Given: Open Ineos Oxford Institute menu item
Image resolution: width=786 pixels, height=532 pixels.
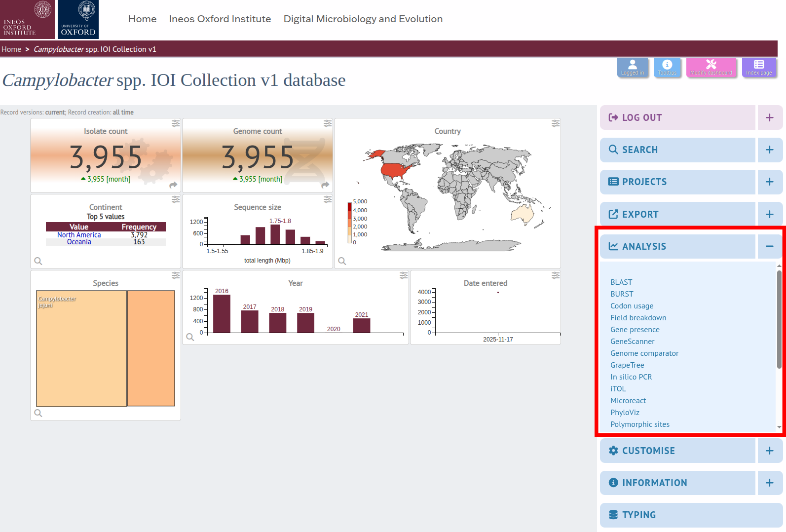Looking at the screenshot, I should click(x=220, y=19).
